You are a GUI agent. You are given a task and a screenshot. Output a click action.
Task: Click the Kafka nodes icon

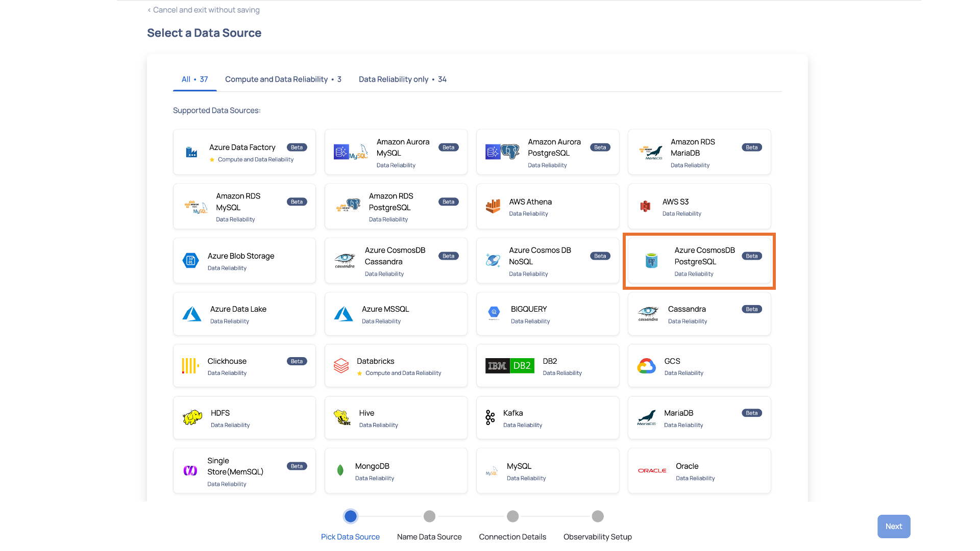490,417
